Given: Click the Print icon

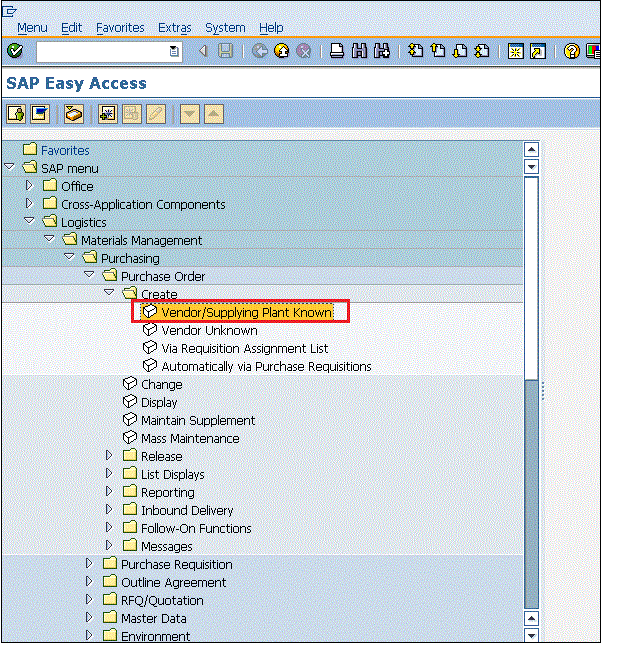Looking at the screenshot, I should tap(337, 51).
